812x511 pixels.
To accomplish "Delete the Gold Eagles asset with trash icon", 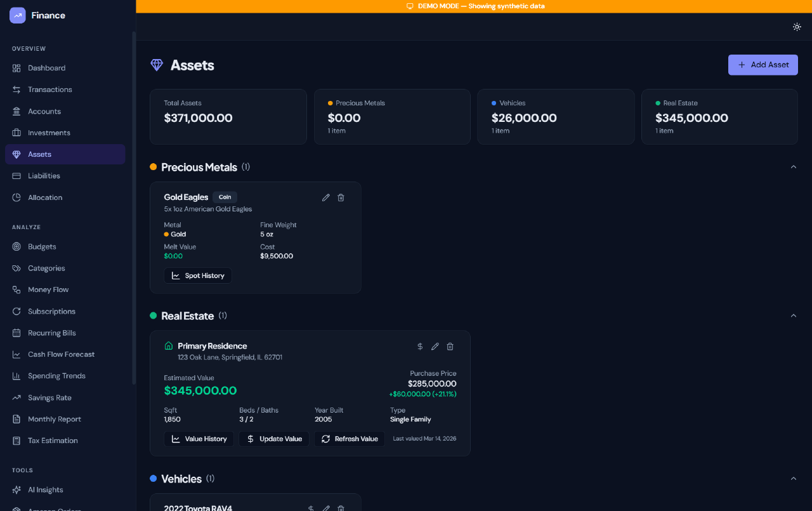I will point(341,197).
